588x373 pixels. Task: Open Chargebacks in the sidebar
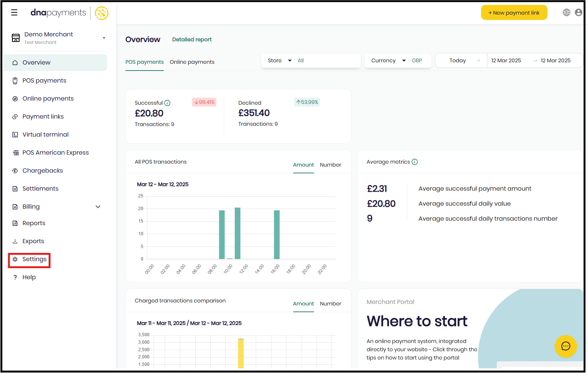42,171
